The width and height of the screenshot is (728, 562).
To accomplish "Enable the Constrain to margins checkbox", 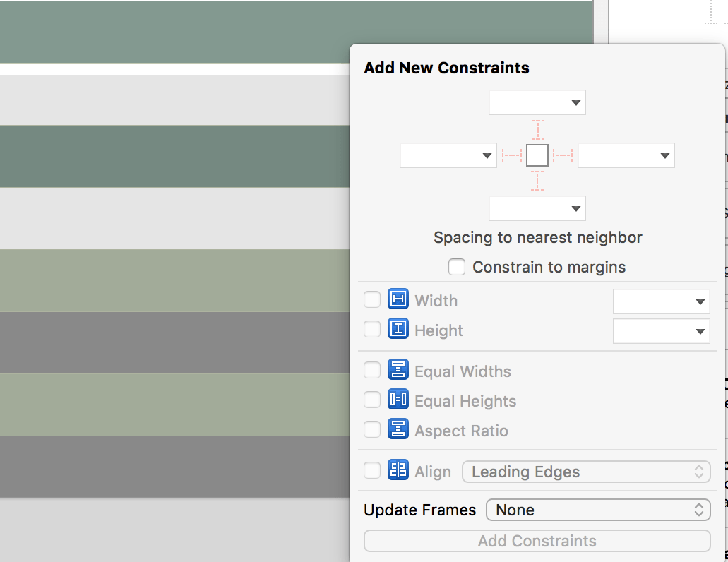I will (x=457, y=267).
